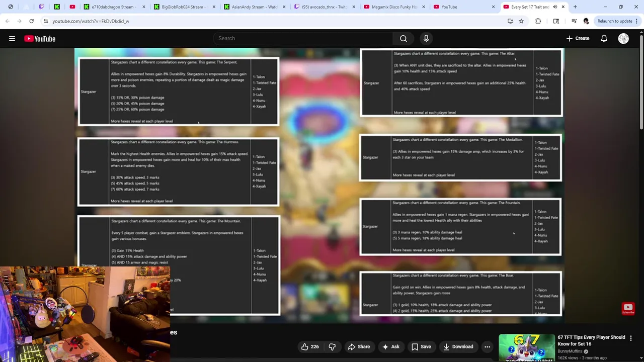Visit the BunnyMuffins channel link
This screenshot has height=362, width=644.
coord(570,351)
